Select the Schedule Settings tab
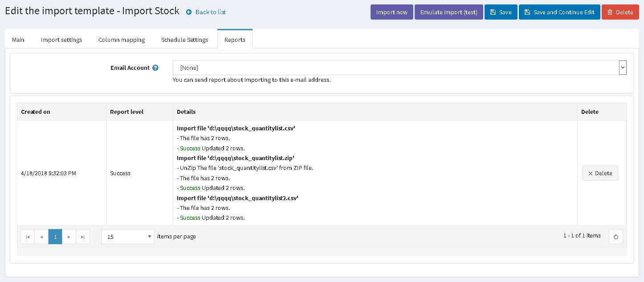644x282 pixels. (x=184, y=40)
